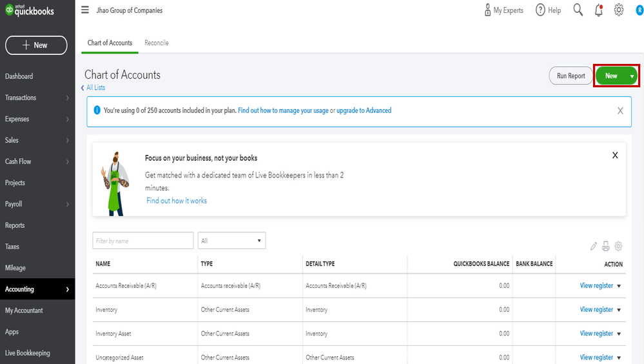644x364 pixels.
Task: Toggle the hamburger navigation menu
Action: pyautogui.click(x=85, y=10)
